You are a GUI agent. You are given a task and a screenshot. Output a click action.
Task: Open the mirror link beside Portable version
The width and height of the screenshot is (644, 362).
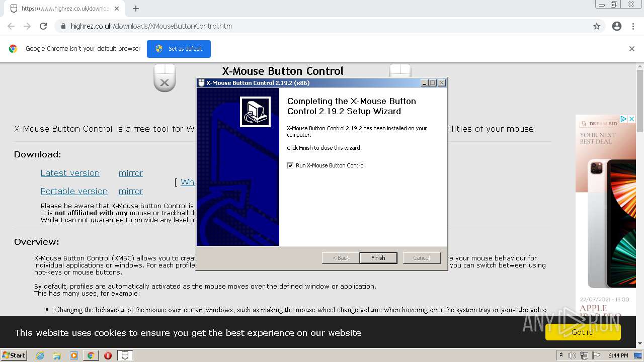point(131,191)
